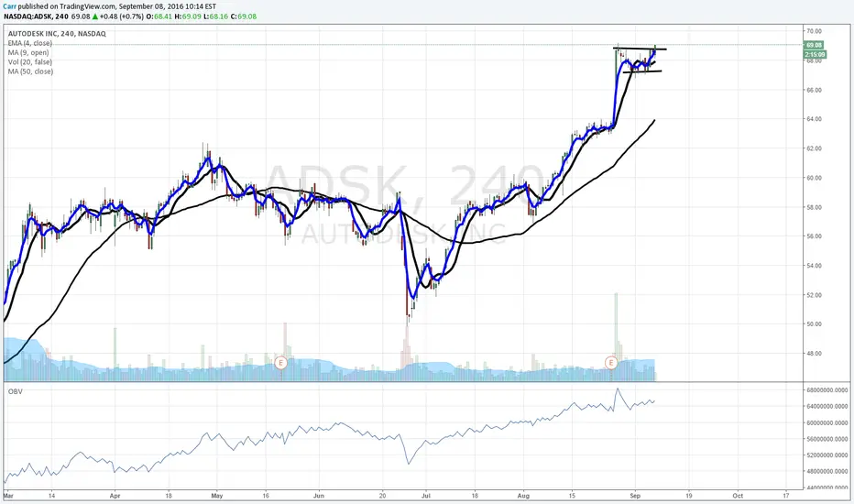Click the 16 date label after May
854x504 pixels.
(x=267, y=496)
